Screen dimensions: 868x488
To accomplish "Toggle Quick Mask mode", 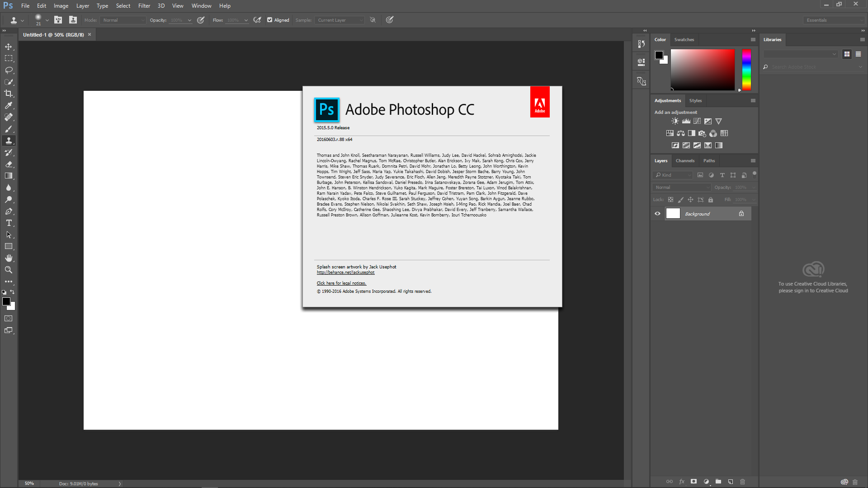I will (x=9, y=319).
